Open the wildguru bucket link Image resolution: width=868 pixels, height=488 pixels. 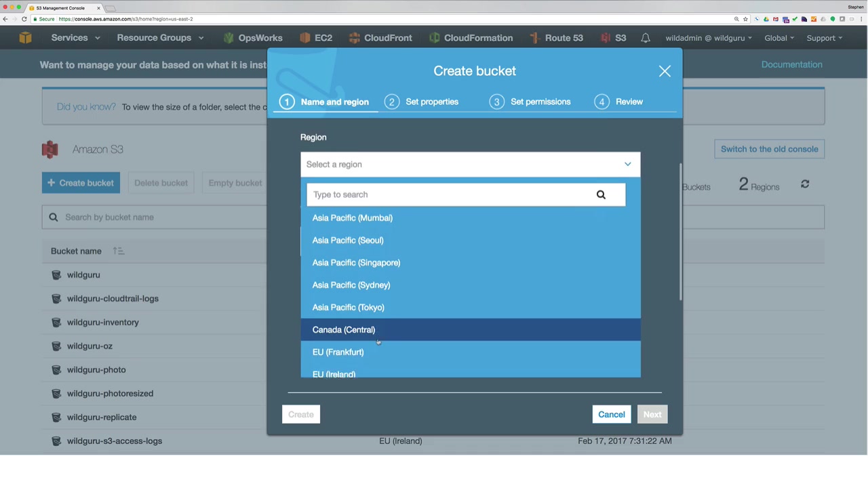coord(83,274)
